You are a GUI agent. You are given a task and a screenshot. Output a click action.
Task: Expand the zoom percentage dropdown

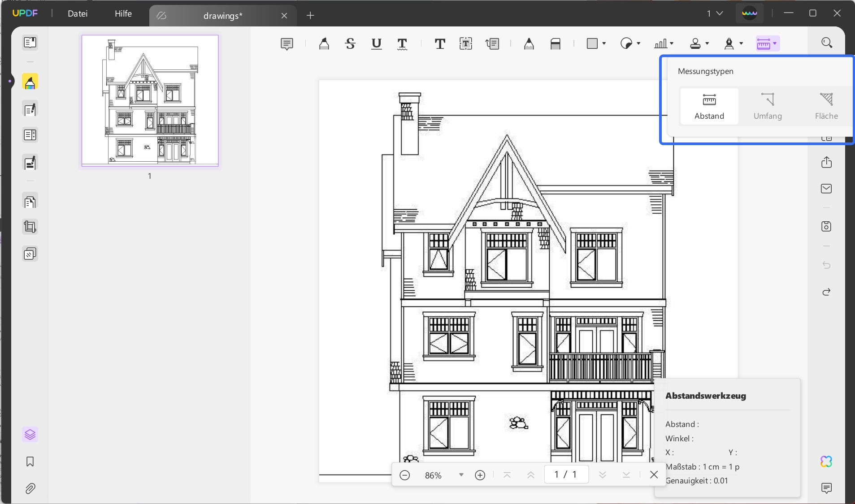pos(461,475)
